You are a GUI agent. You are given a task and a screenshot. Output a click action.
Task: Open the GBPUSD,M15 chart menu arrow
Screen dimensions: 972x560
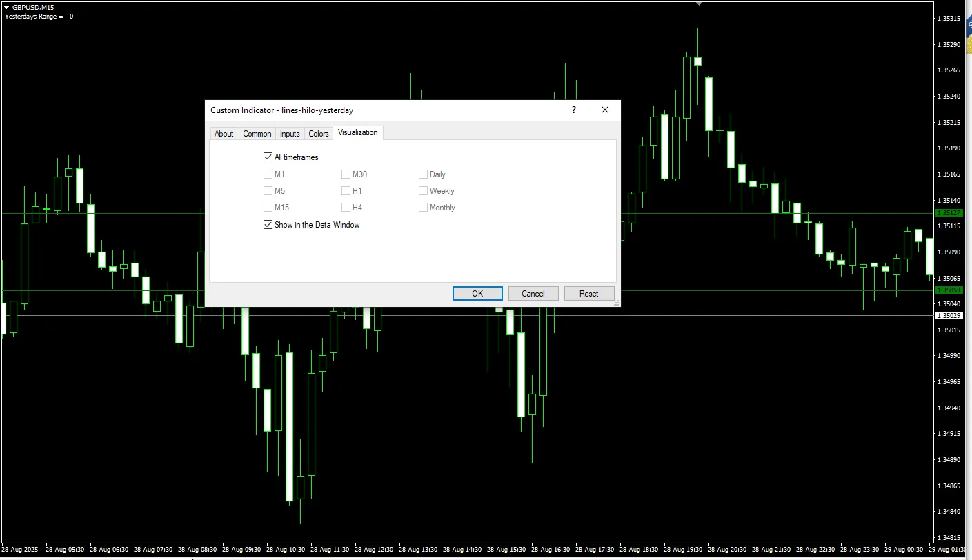tap(6, 7)
